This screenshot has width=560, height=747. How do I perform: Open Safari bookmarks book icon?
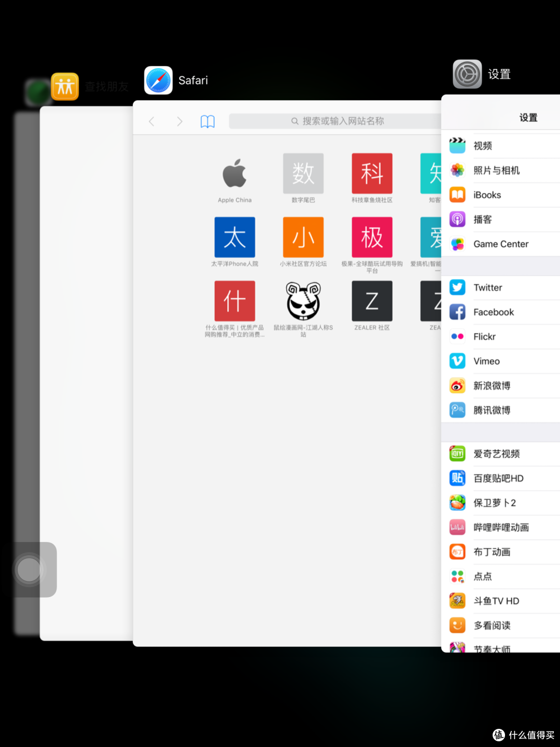pos(207,121)
